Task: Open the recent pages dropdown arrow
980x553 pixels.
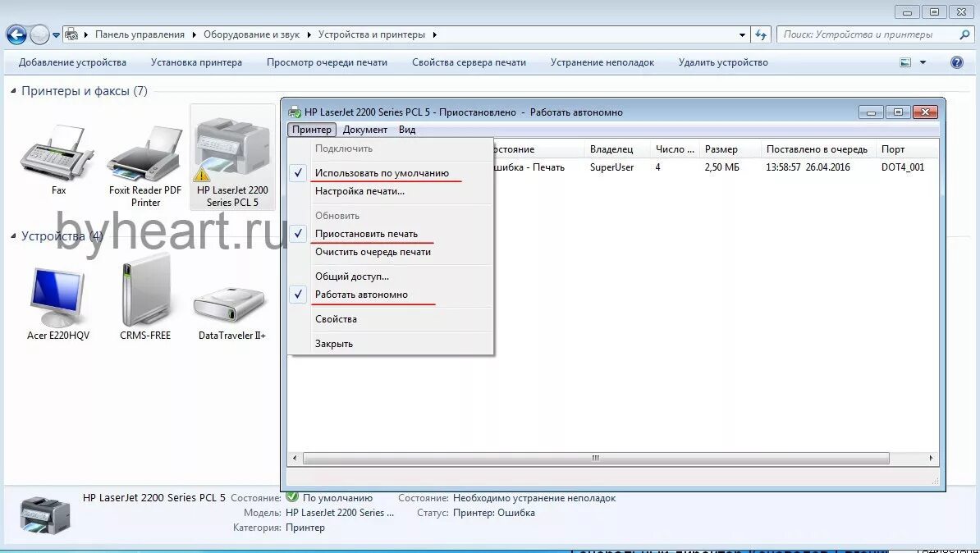Action: [57, 35]
